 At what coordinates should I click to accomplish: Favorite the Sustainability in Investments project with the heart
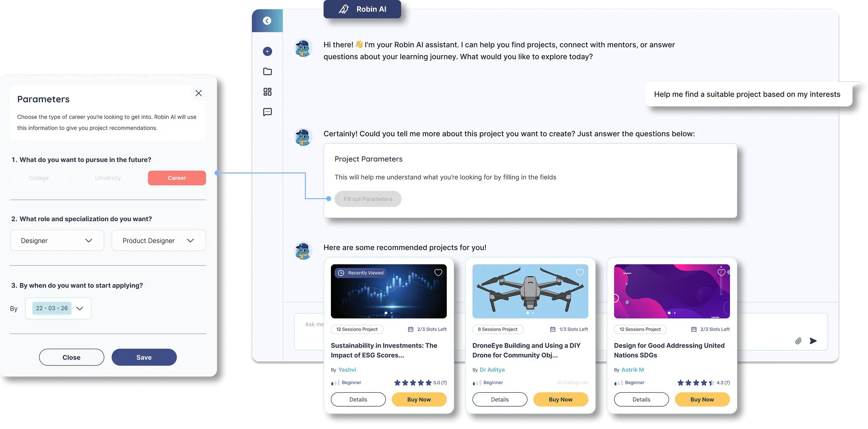click(x=438, y=272)
